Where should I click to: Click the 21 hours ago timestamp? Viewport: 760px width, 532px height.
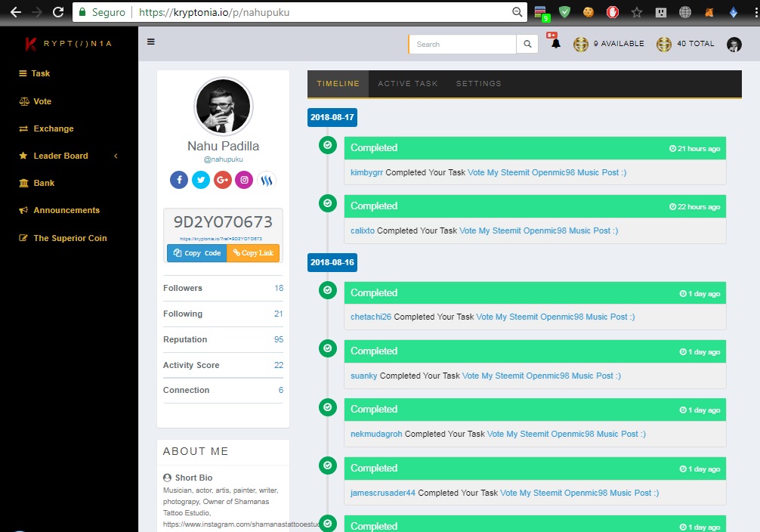tap(694, 148)
